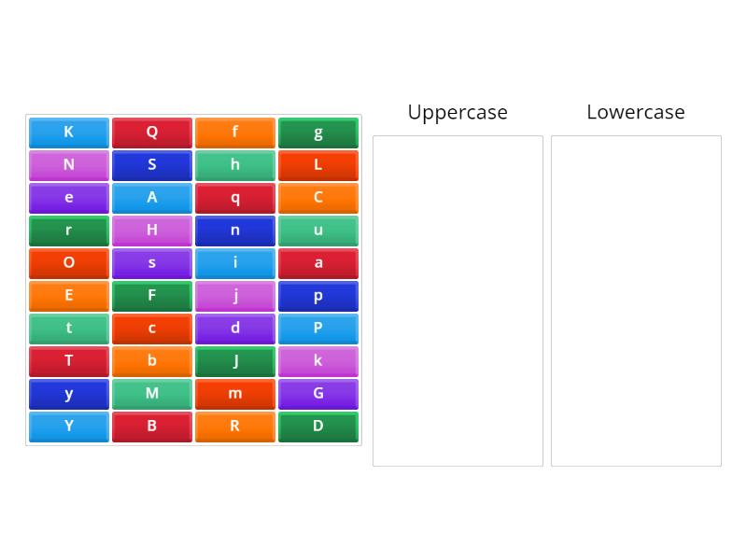Image resolution: width=747 pixels, height=560 pixels.
Task: Click the lowercase h tile
Action: (x=234, y=165)
